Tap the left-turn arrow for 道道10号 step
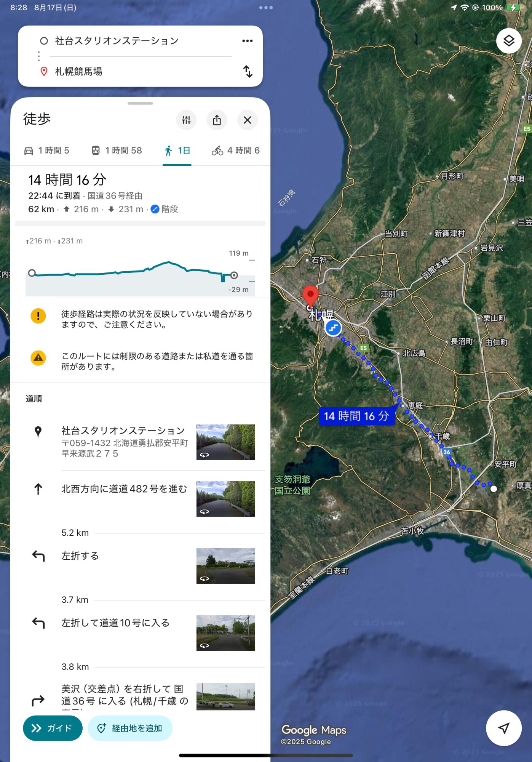The width and height of the screenshot is (532, 762). tap(38, 623)
